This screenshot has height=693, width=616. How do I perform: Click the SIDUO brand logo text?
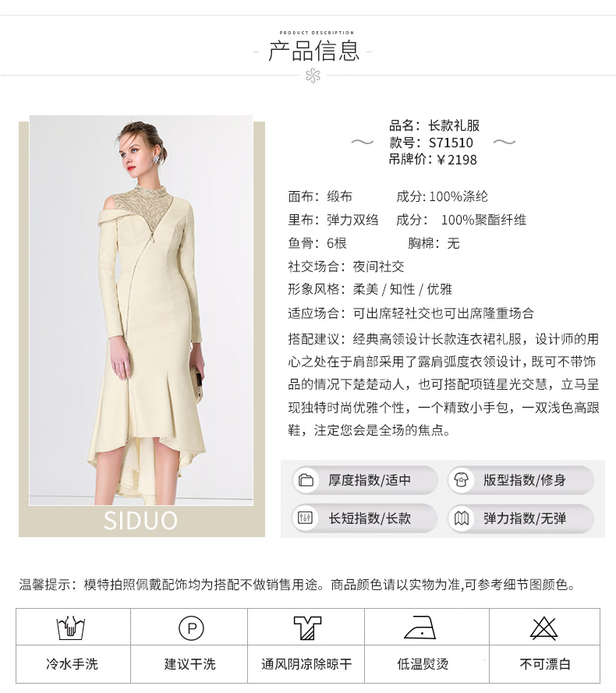140,521
